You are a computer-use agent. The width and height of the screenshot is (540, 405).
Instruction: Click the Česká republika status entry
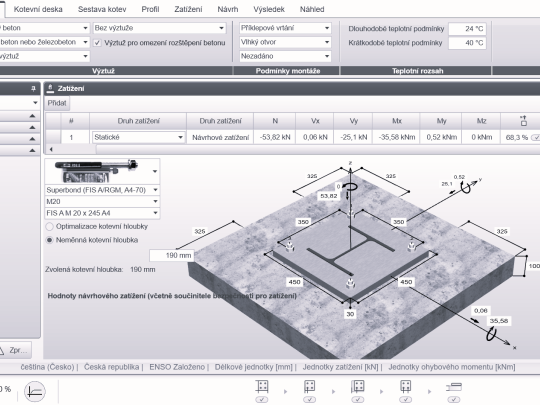click(x=112, y=367)
